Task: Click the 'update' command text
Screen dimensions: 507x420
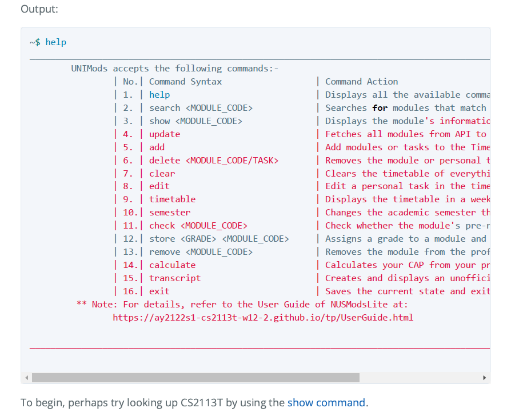Action: coord(165,134)
